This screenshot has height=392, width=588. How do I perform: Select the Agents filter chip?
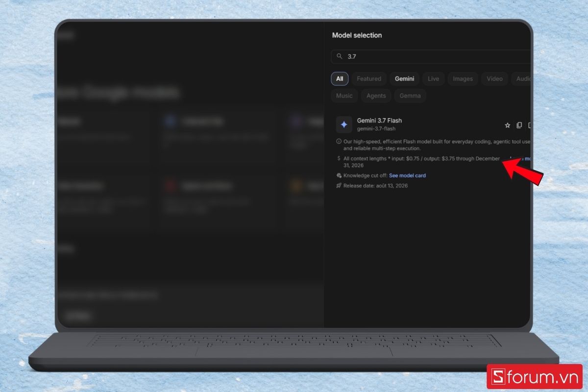coord(376,96)
